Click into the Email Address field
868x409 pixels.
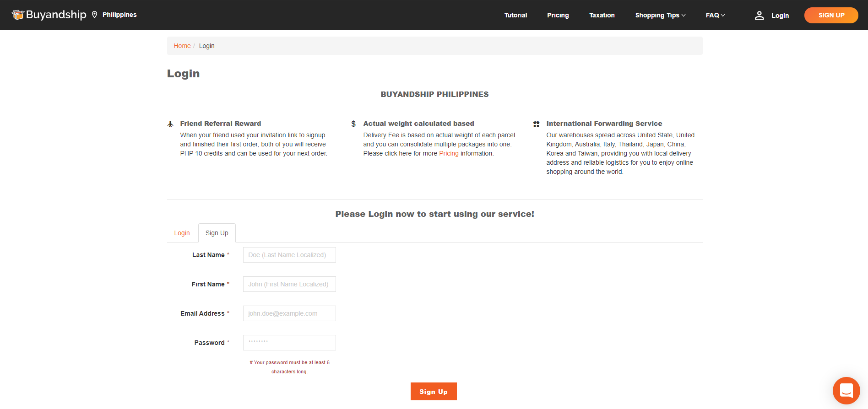point(289,313)
